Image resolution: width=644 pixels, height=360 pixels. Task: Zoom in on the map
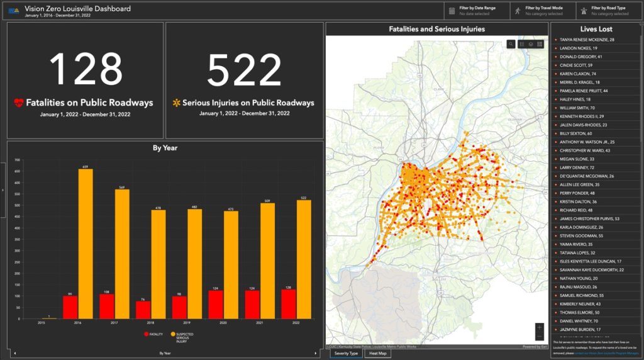[x=539, y=327]
